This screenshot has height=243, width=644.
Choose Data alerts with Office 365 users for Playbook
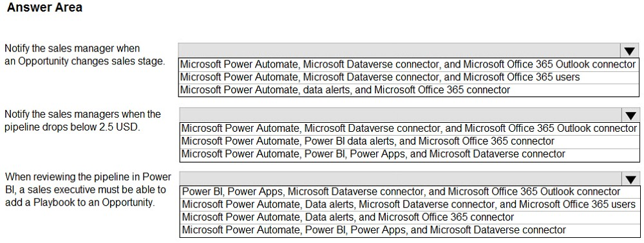pos(410,204)
